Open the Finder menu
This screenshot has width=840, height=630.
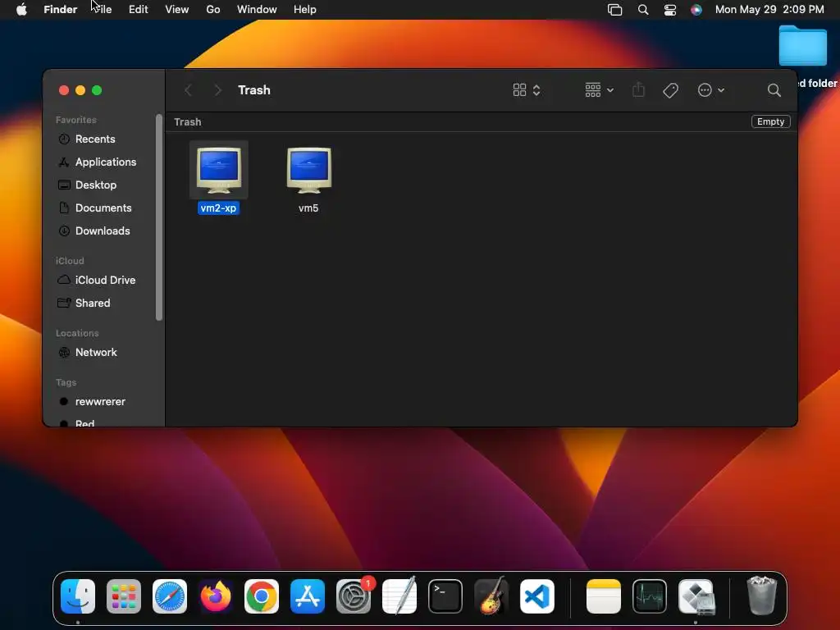[60, 10]
